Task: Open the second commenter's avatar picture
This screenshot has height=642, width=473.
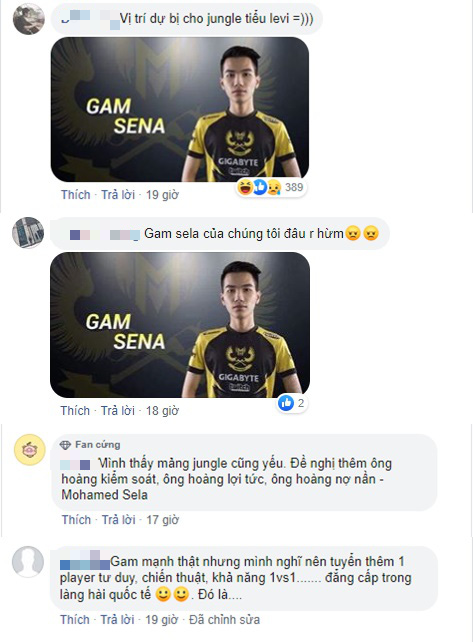Action: (x=28, y=233)
